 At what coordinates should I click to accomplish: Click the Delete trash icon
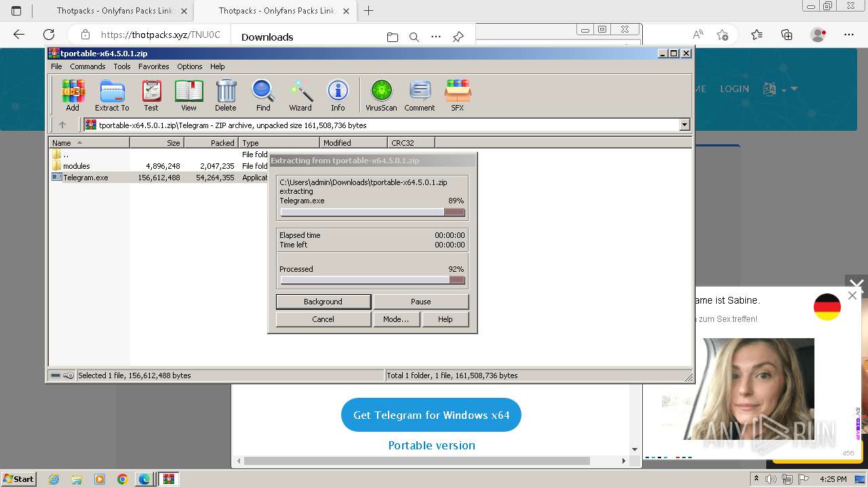(x=226, y=95)
